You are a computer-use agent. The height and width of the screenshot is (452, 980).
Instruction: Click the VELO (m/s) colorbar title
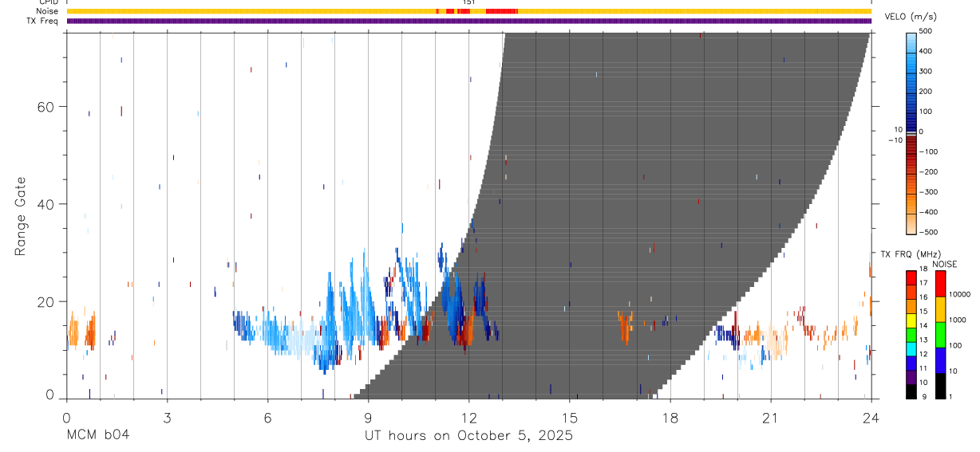pos(912,17)
